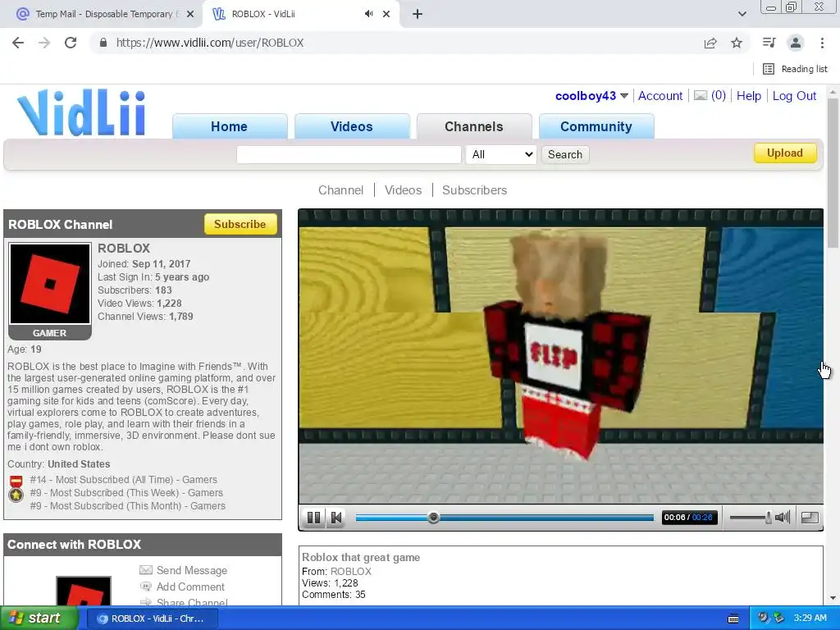Open the Help link
This screenshot has width=840, height=630.
coord(748,96)
